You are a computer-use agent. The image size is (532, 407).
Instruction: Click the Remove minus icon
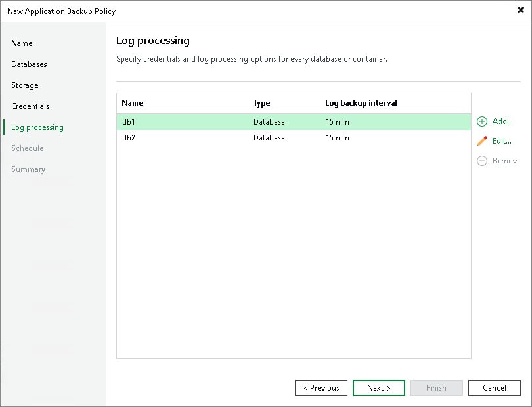tap(481, 161)
